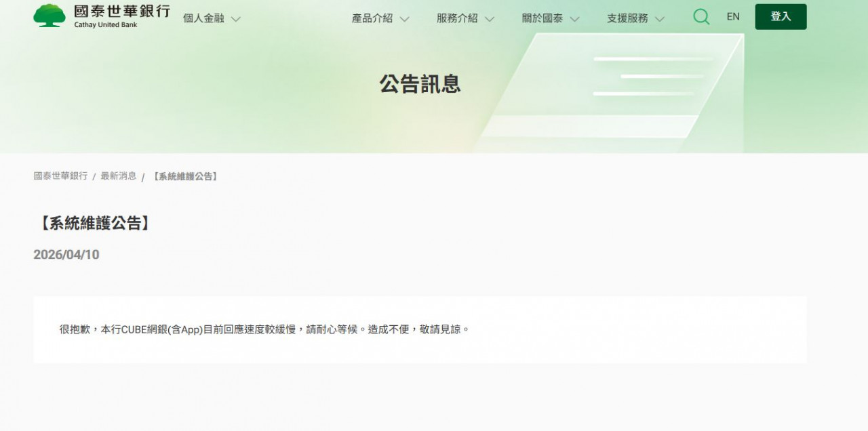Click the 【系統維護公告】 breadcrumb entry
The width and height of the screenshot is (868, 431).
pos(184,176)
